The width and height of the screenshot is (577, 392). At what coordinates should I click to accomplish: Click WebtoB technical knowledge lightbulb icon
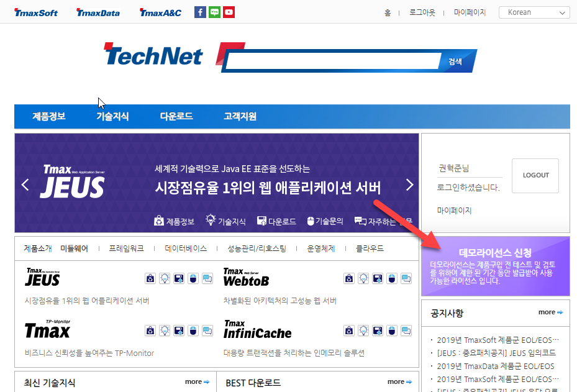[363, 278]
